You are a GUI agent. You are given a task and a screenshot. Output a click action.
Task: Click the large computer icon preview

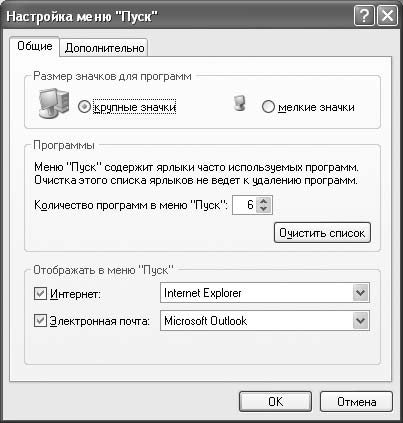coord(54,104)
